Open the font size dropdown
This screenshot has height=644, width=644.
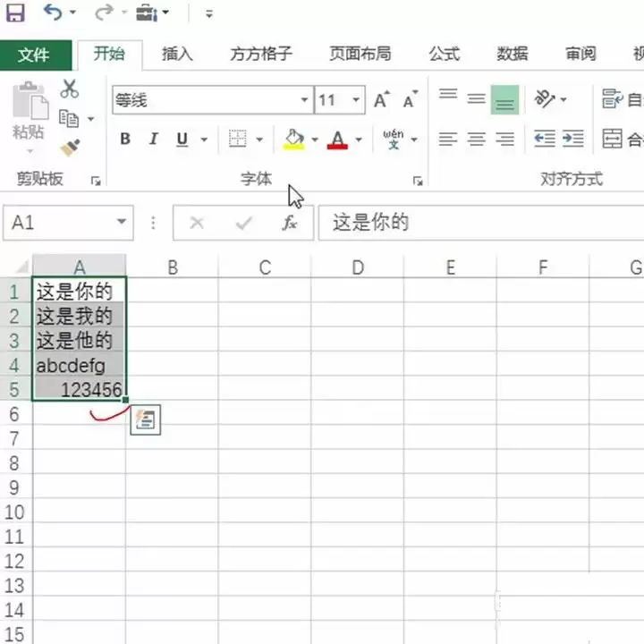click(x=357, y=100)
